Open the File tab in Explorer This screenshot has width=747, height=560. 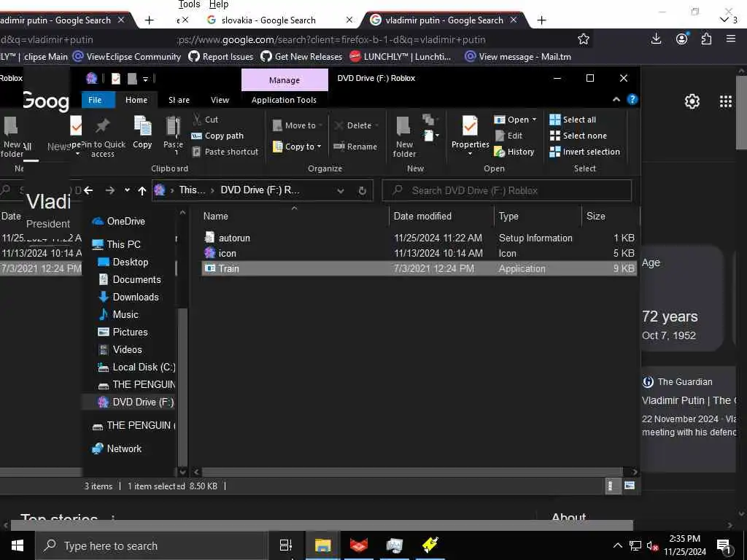click(x=95, y=100)
